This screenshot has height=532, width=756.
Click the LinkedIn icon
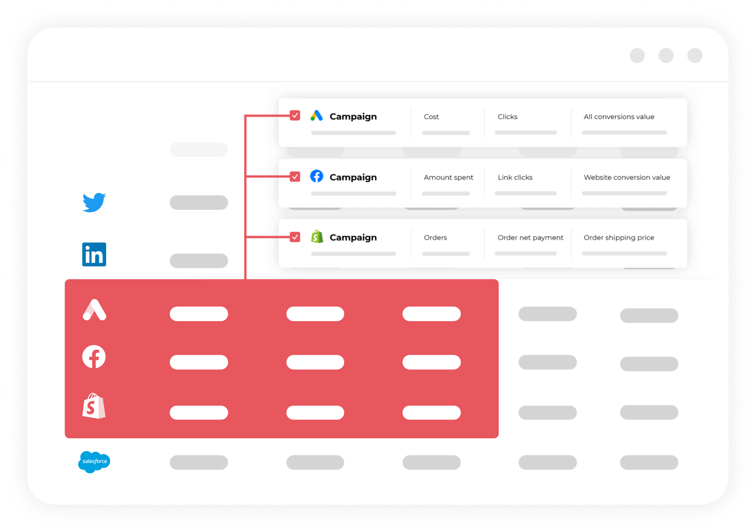click(x=94, y=255)
